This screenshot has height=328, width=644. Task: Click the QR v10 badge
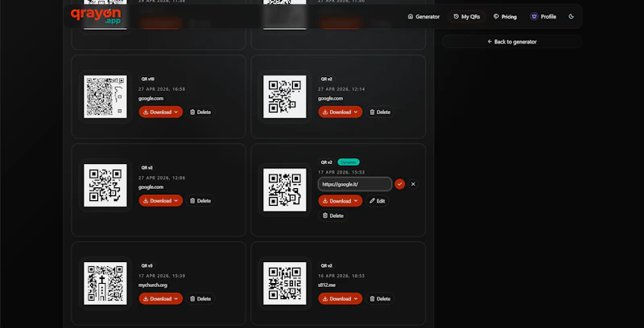click(x=148, y=79)
